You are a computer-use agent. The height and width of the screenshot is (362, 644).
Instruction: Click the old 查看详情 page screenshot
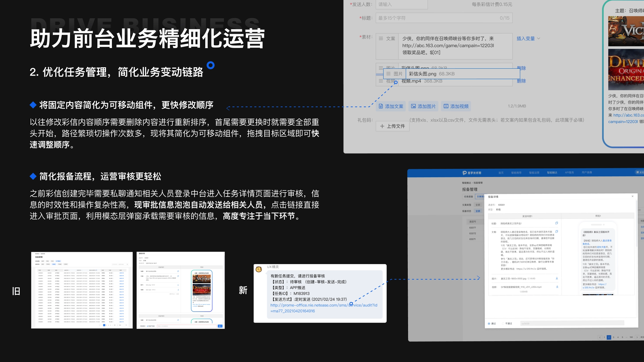click(181, 290)
